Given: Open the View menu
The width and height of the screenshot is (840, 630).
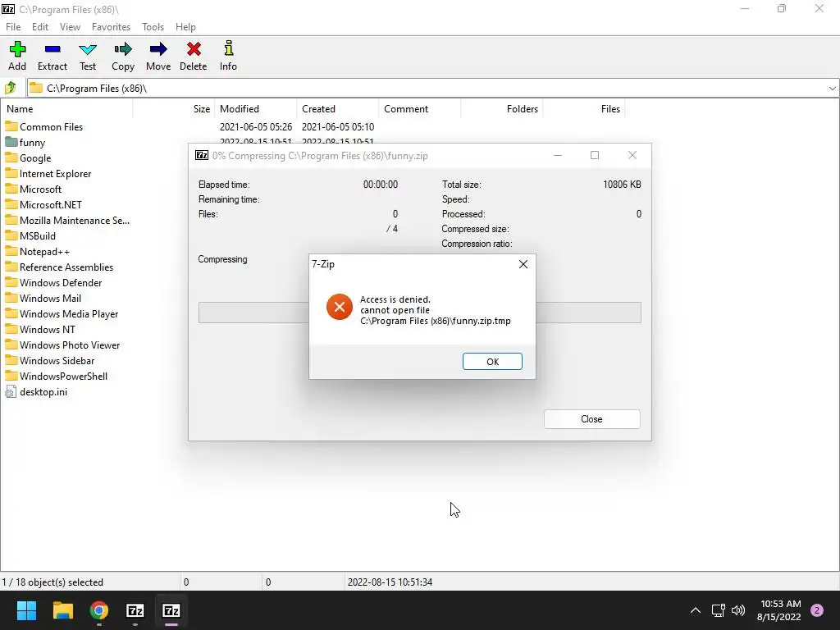Looking at the screenshot, I should [x=71, y=27].
